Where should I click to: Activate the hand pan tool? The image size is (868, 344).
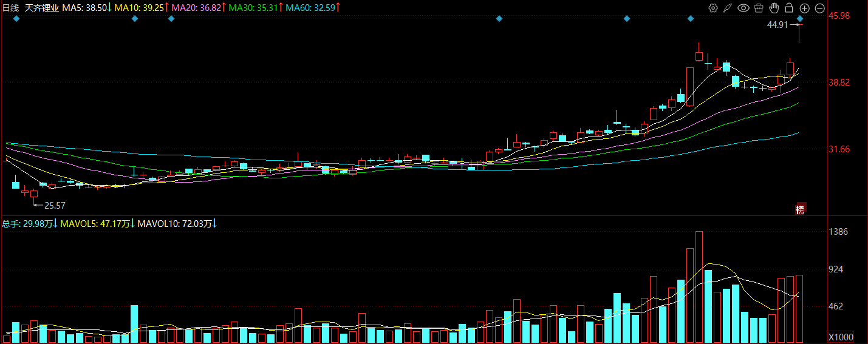click(x=774, y=8)
